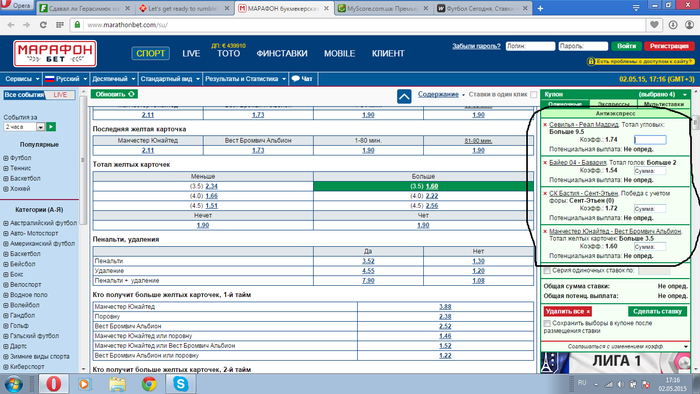Remove the Sevilla - Real Madrid selection from coupon
Image resolution: width=700 pixels, height=394 pixels.
[545, 125]
